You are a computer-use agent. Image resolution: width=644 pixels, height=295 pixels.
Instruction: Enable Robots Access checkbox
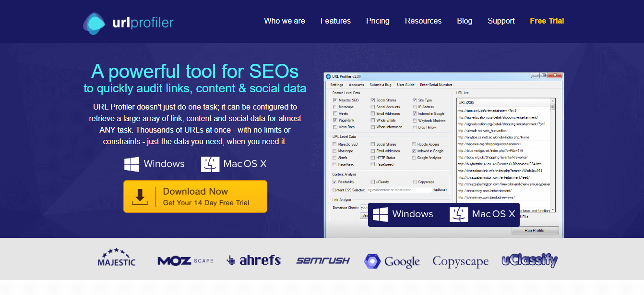pyautogui.click(x=414, y=144)
